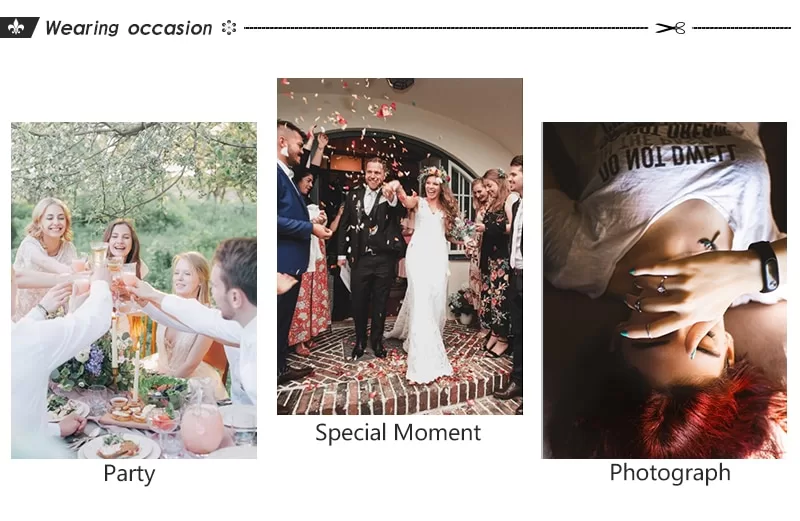Click the 'Wearing occasion' heading text
This screenshot has width=800, height=521.
tap(129, 28)
